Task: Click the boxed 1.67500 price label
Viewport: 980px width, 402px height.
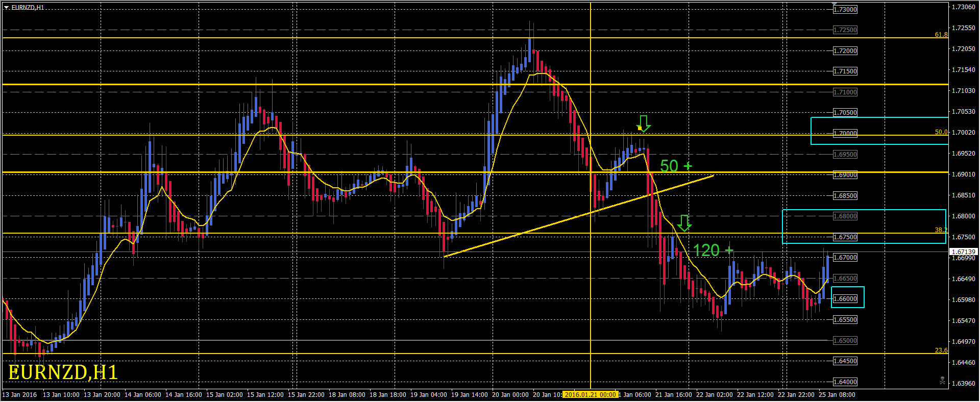Action: tap(845, 237)
